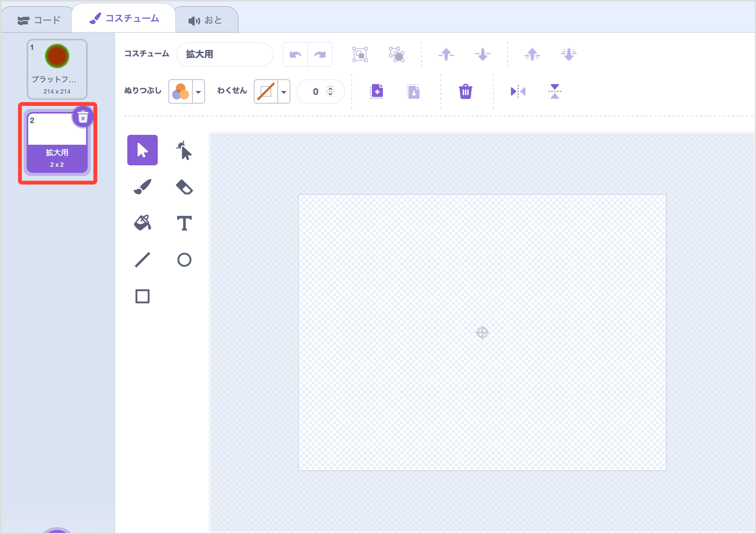
Task: Undo the last edit
Action: (x=295, y=54)
